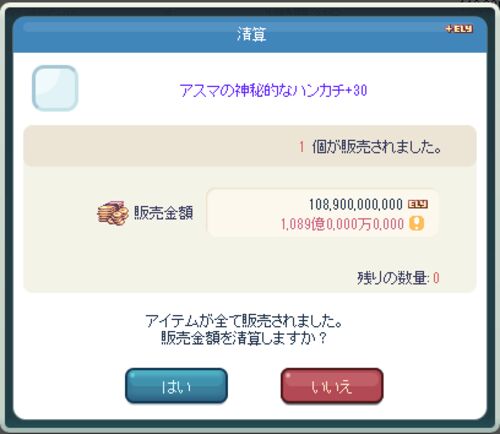
Task: Click the 108,900,000,000 amount value
Action: pyautogui.click(x=356, y=204)
